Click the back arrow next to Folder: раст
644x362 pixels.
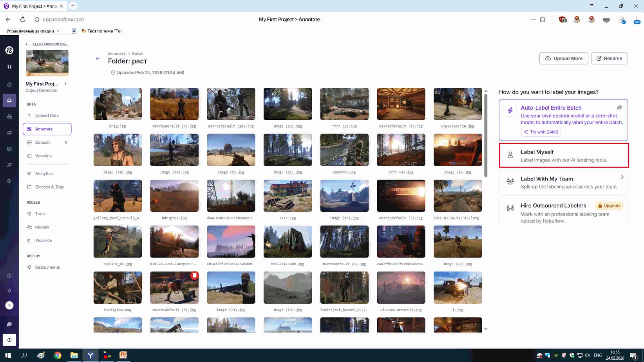[x=98, y=58]
